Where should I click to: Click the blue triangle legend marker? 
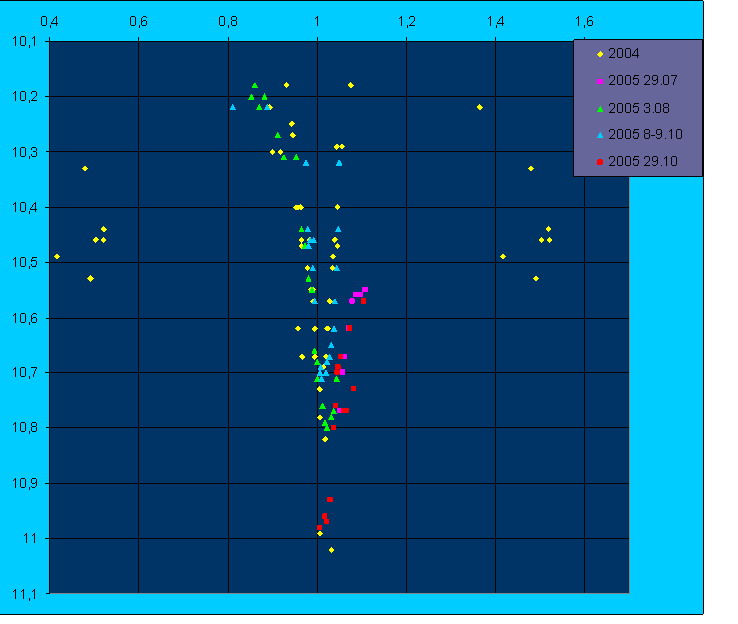pyautogui.click(x=600, y=135)
